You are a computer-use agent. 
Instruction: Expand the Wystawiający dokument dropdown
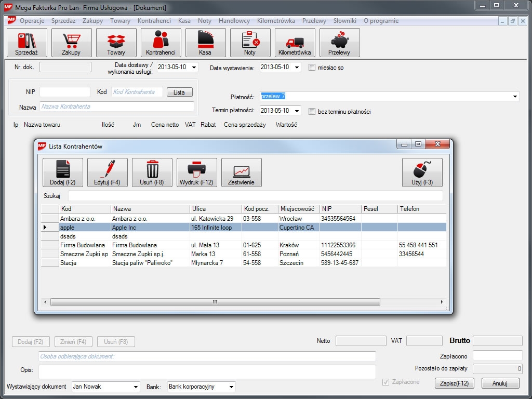[x=136, y=387]
